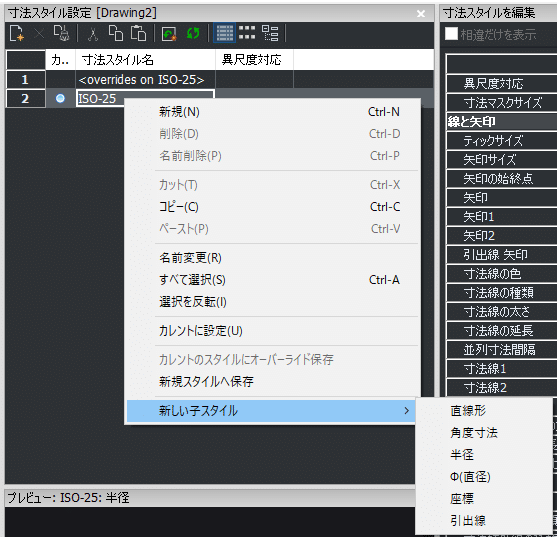The height and width of the screenshot is (537, 557).
Task: Click the 寸法スタイル名 column header
Action: [145, 60]
